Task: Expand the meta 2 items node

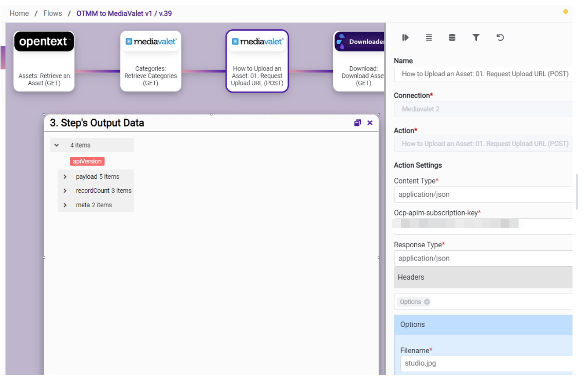Action: click(65, 205)
